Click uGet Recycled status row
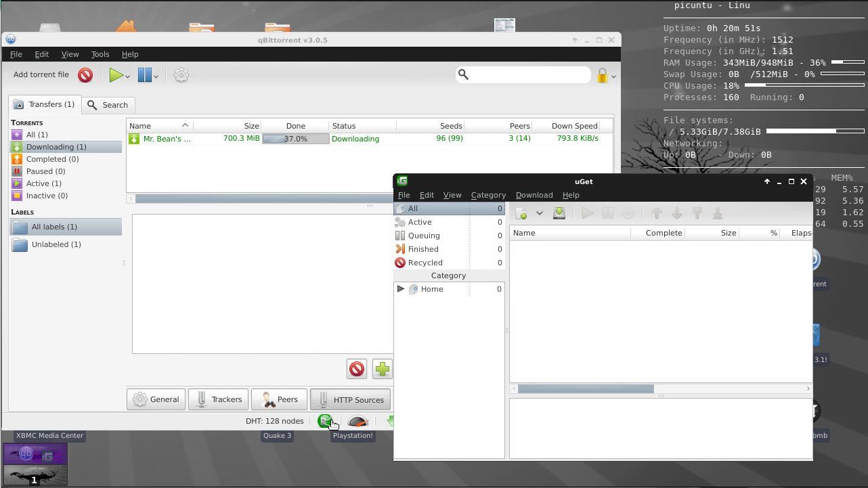This screenshot has height=488, width=868. pyautogui.click(x=450, y=263)
